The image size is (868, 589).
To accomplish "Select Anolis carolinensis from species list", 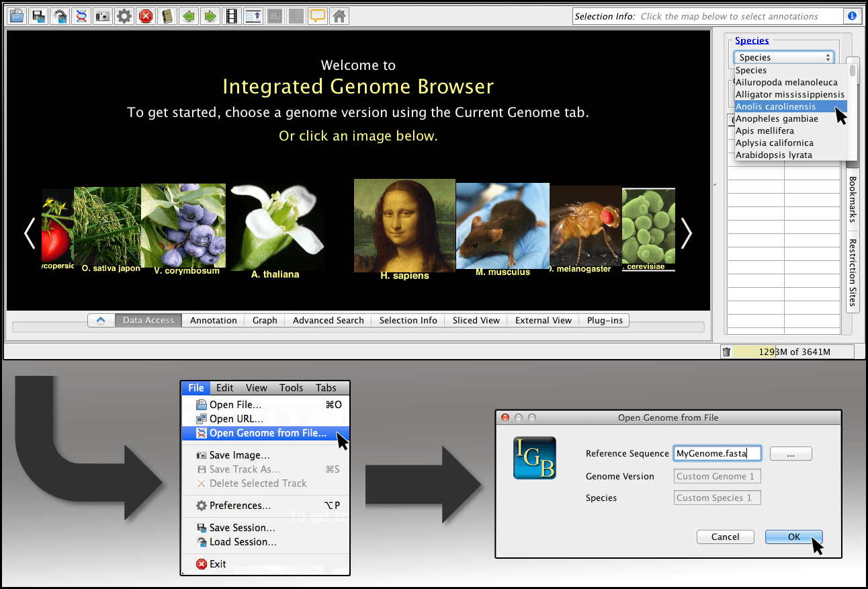I will [775, 107].
